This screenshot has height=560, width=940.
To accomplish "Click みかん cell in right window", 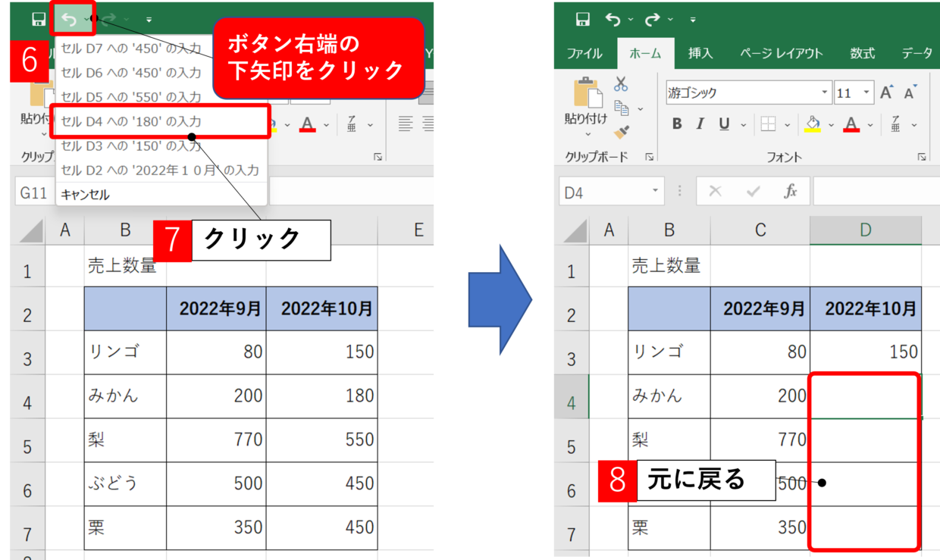I will tap(669, 396).
